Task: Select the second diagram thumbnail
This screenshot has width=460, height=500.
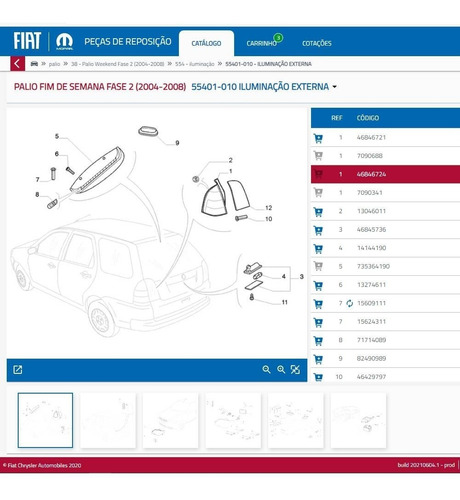Action: (108, 420)
